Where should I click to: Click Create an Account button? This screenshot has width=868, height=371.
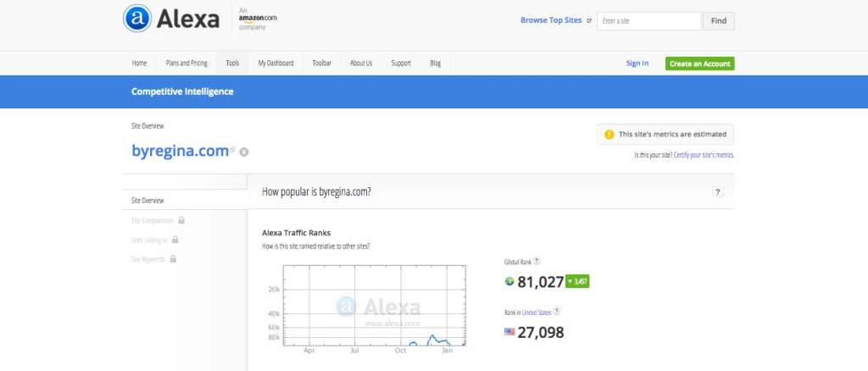[699, 64]
